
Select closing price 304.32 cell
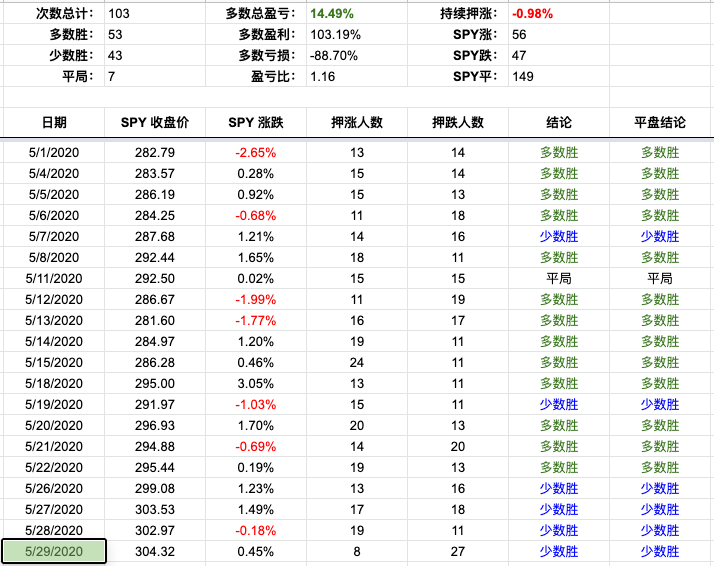[155, 552]
